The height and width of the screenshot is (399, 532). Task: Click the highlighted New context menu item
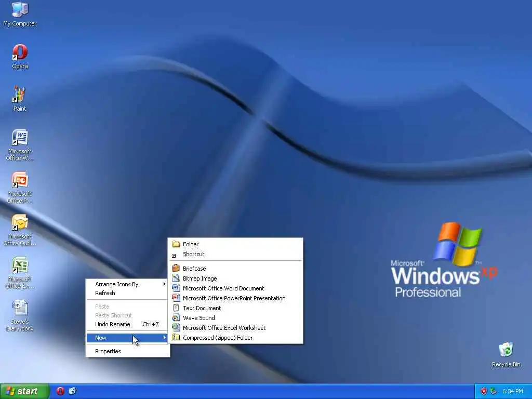coord(128,338)
